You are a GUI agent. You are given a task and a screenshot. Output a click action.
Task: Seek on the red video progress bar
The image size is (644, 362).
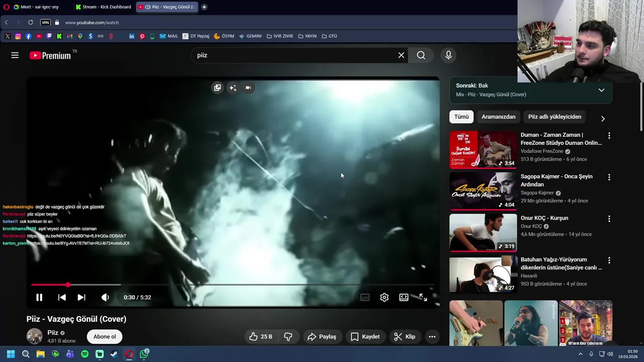233,285
